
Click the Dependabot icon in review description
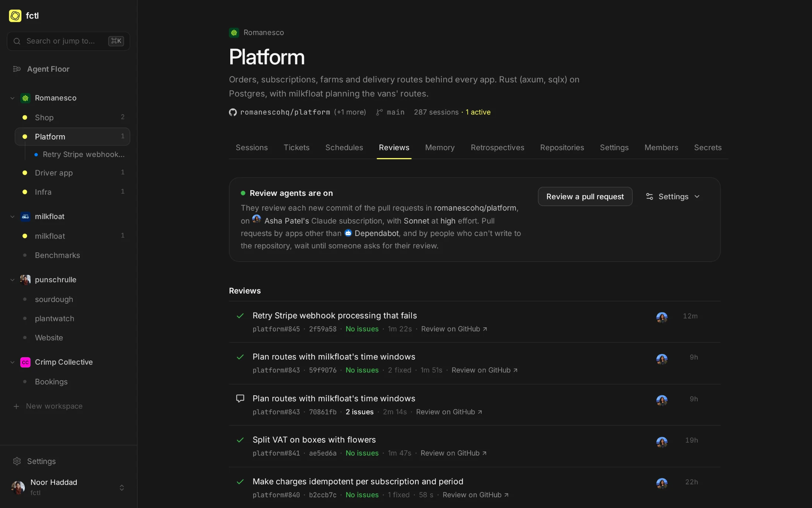[x=348, y=233]
